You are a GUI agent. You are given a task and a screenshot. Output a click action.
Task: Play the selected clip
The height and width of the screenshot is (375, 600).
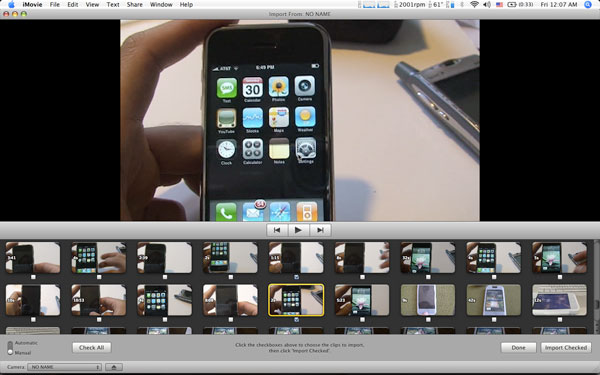(298, 230)
